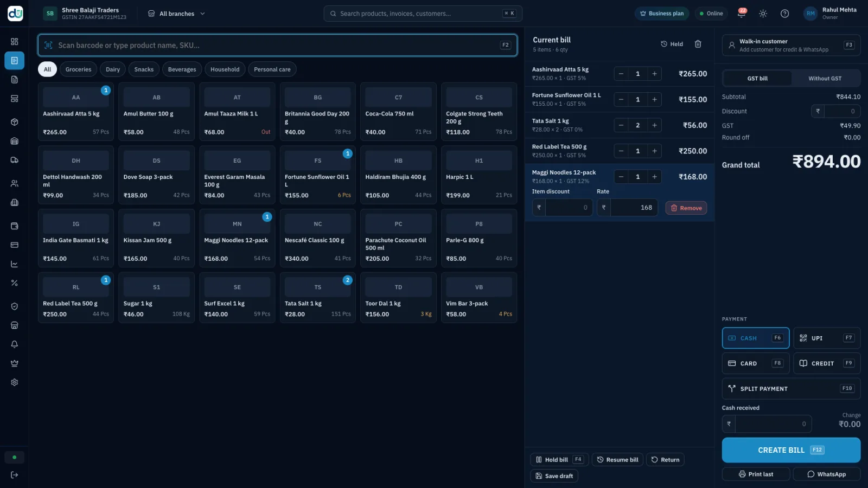Screen dimensions: 868x488
Task: Filter products by Personal care category
Action: tap(272, 69)
